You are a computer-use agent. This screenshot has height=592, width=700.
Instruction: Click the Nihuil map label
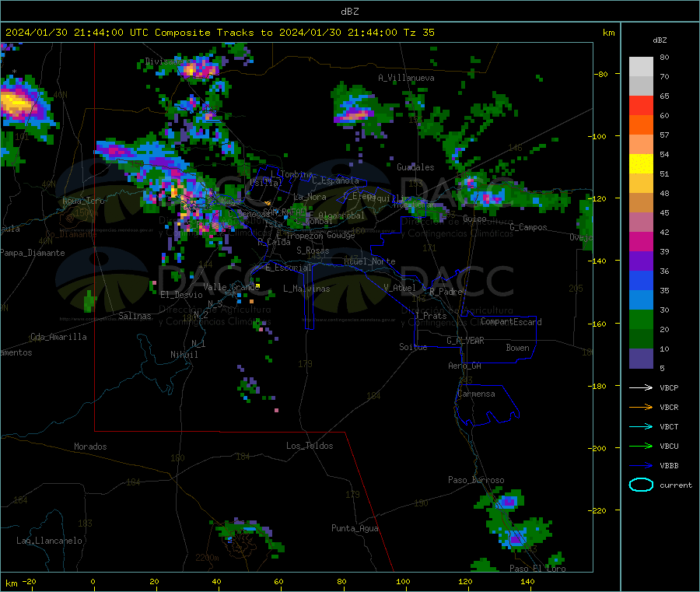click(184, 355)
